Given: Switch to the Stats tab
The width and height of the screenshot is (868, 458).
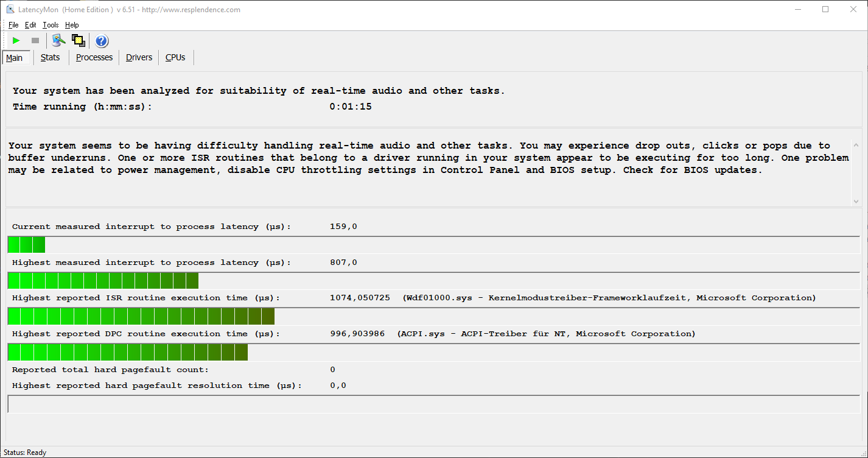Looking at the screenshot, I should click(51, 57).
